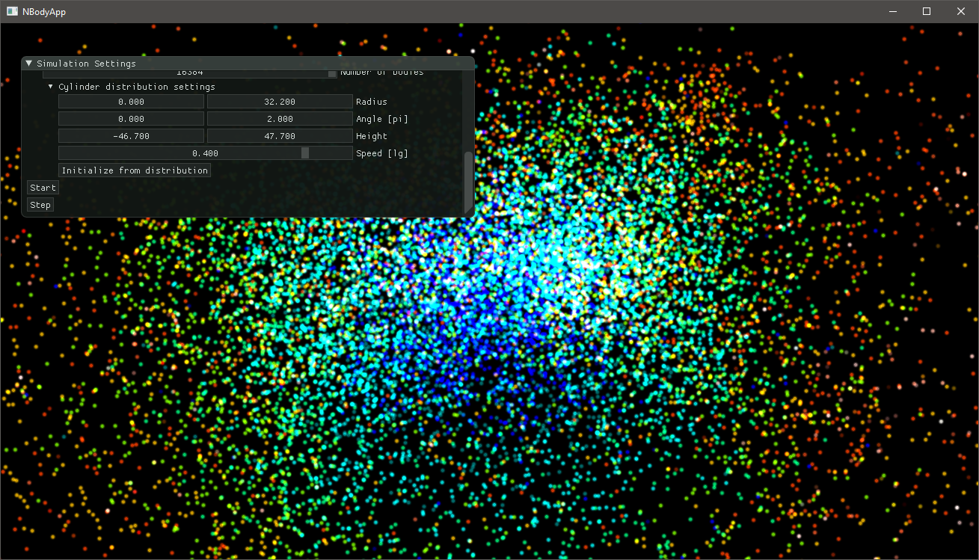
Task: Start the simulation
Action: click(43, 188)
